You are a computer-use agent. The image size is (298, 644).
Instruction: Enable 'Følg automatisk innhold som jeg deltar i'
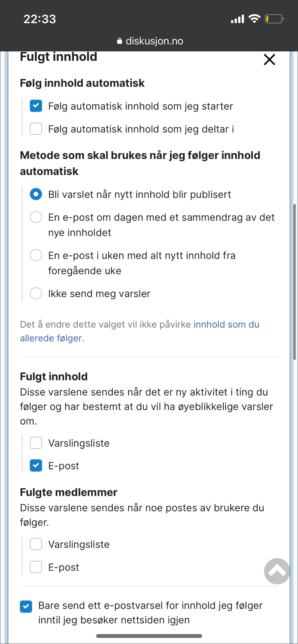click(36, 129)
